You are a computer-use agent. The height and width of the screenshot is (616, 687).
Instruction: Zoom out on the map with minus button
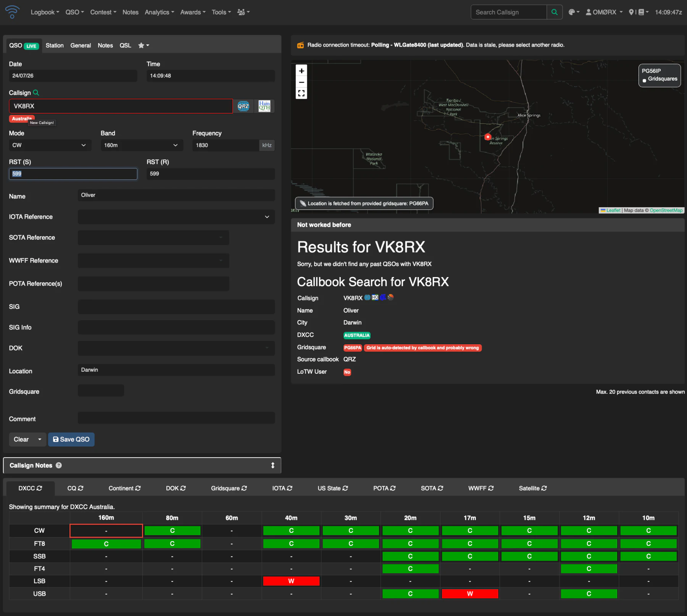pyautogui.click(x=302, y=82)
